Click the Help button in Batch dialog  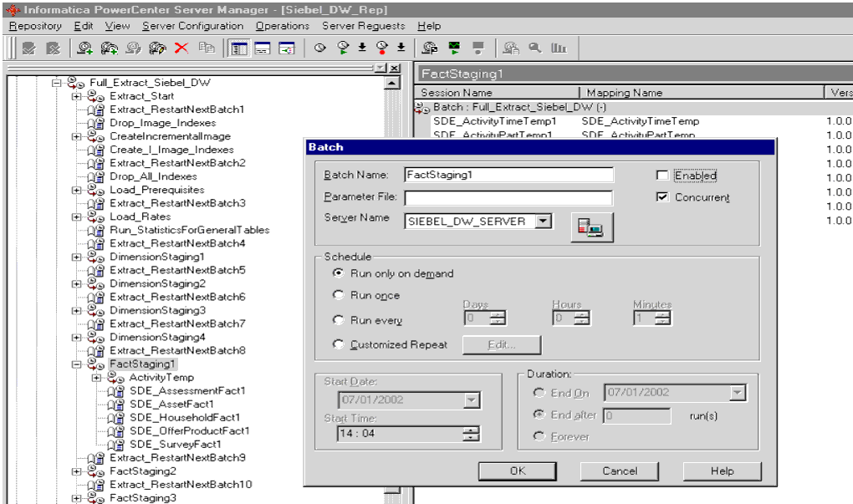pos(722,471)
